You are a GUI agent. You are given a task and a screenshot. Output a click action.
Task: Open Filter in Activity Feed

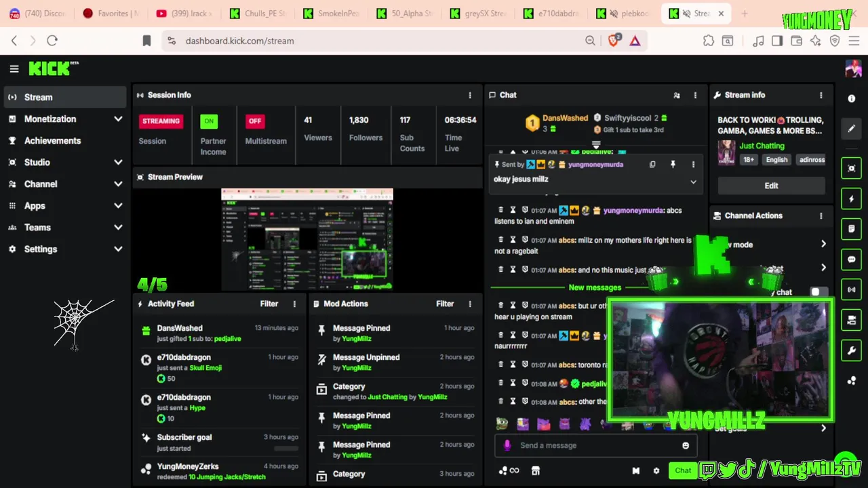[x=269, y=304]
